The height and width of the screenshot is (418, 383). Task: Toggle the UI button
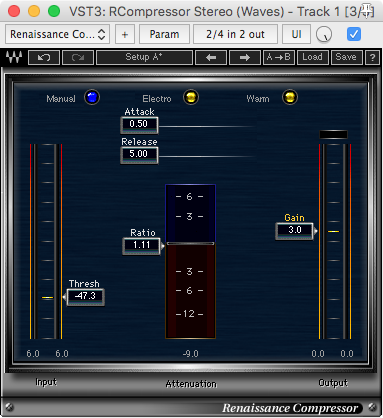pyautogui.click(x=296, y=34)
